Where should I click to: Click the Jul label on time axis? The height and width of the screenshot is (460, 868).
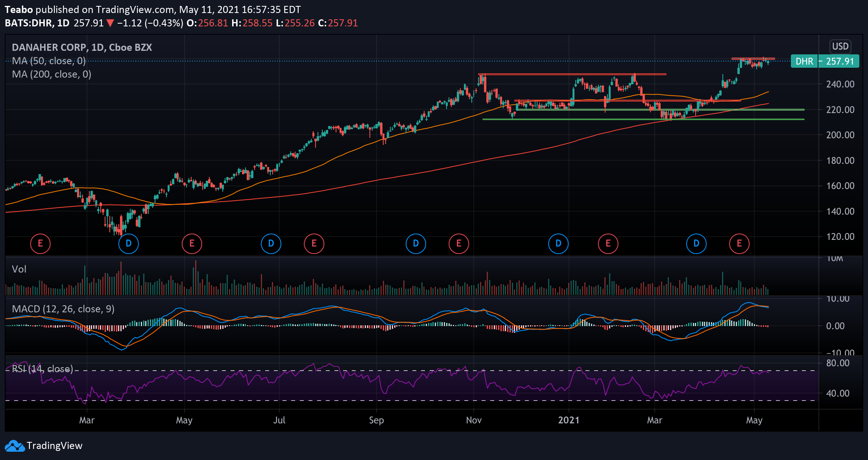[279, 420]
